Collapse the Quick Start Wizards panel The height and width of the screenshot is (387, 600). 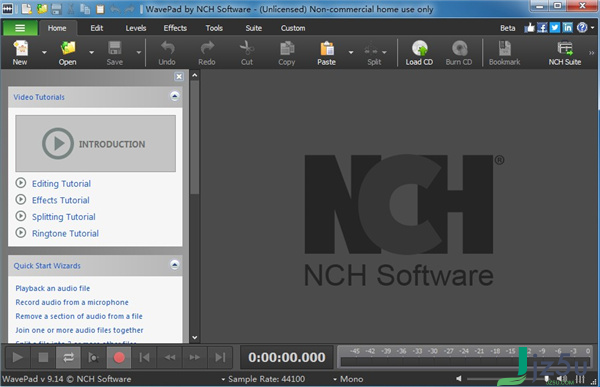coord(174,265)
